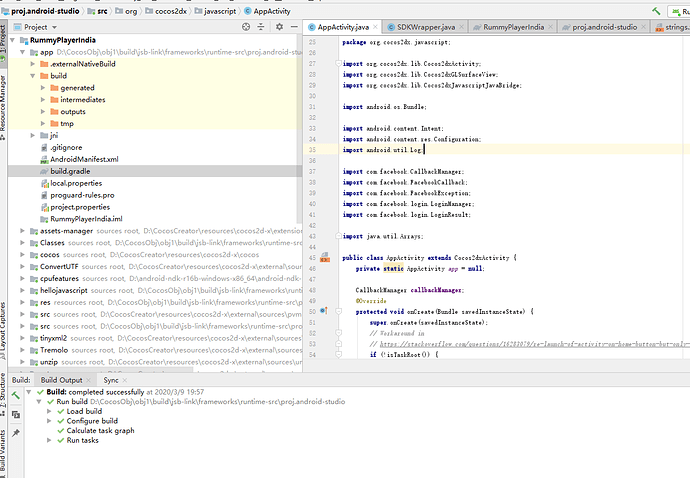Click the Collapse All icon in Project panel

[x=259, y=28]
